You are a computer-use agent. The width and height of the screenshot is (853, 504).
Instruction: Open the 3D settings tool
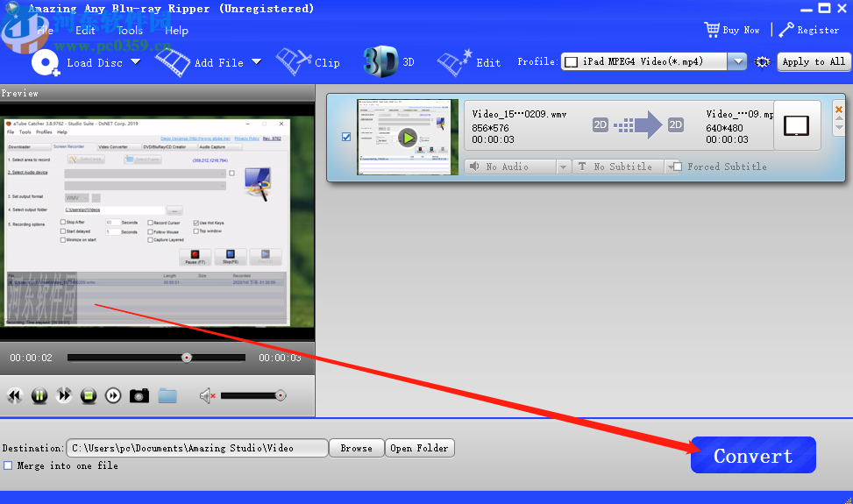pos(388,62)
